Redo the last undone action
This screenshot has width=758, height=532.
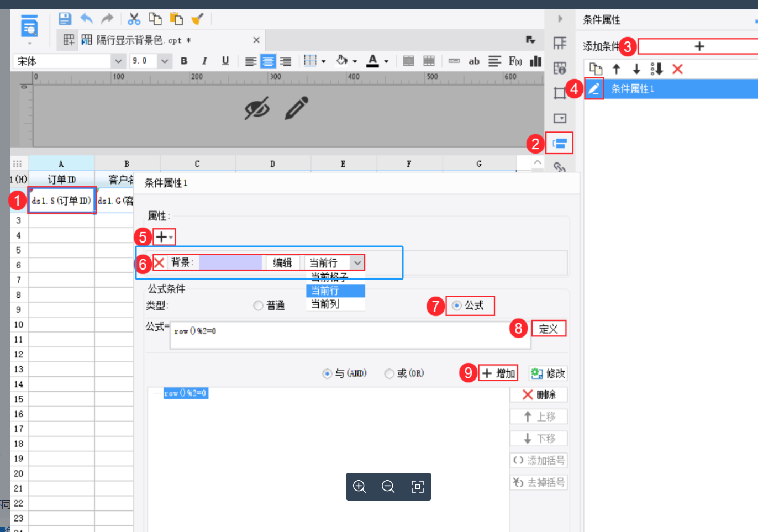point(107,19)
